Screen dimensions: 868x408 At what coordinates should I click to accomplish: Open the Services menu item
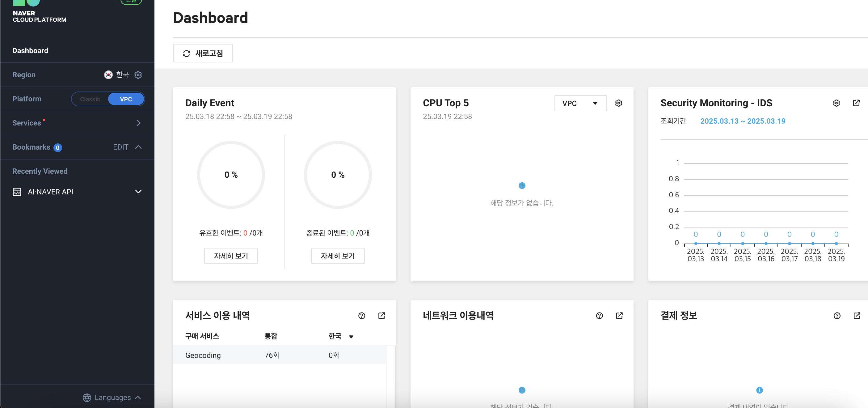(77, 123)
